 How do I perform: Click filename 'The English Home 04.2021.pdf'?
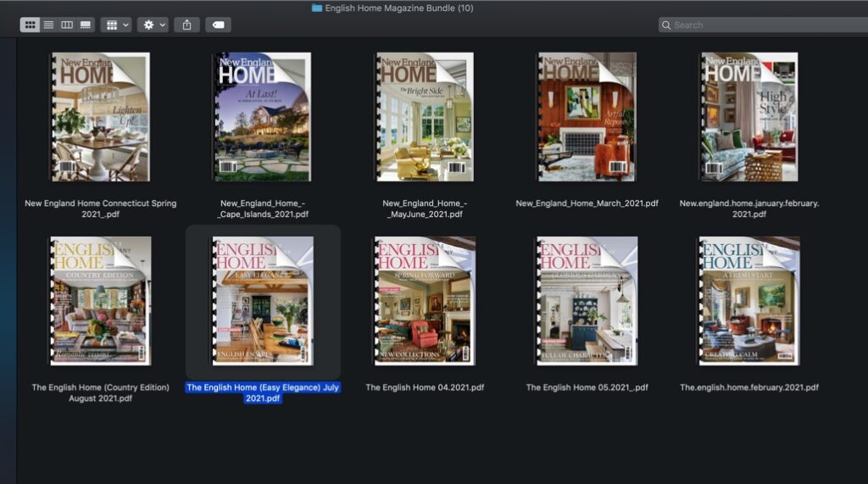(425, 387)
